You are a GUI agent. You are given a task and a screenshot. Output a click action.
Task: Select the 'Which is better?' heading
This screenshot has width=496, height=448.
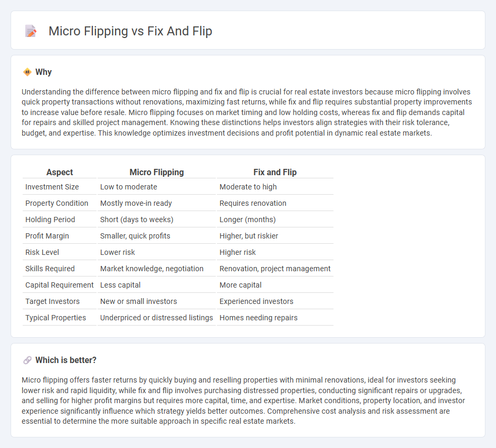point(66,360)
